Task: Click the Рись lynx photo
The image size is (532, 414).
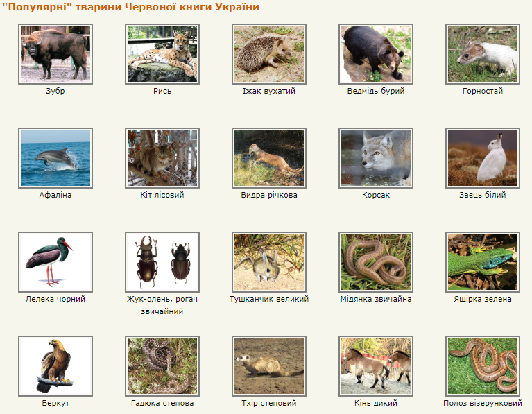Action: click(162, 54)
